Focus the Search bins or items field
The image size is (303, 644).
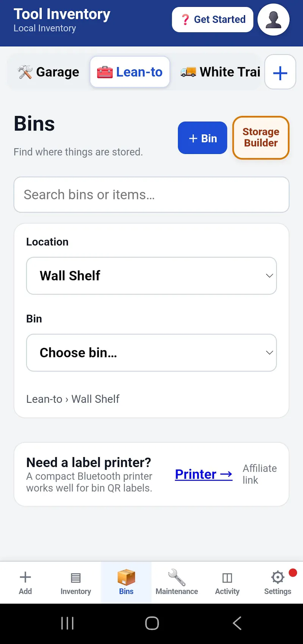point(151,194)
